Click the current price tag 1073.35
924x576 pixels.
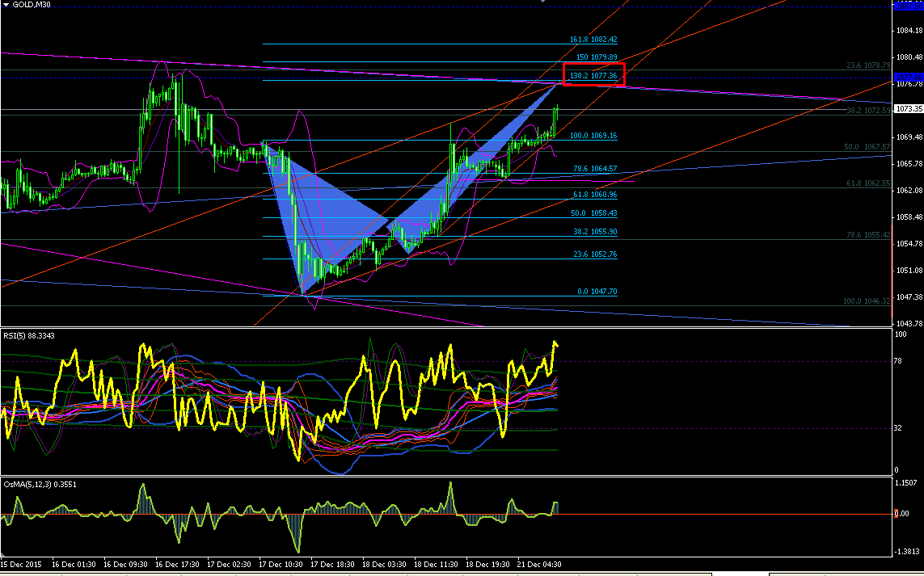pos(909,109)
